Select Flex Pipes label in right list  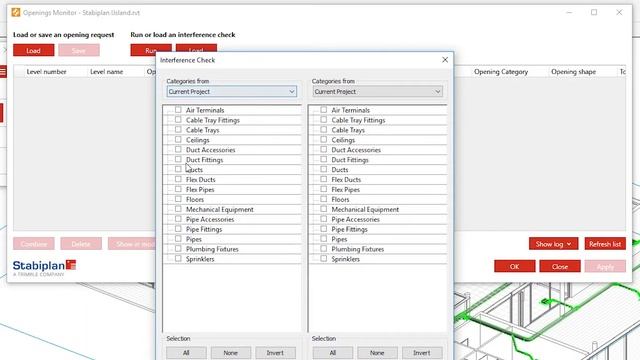346,190
